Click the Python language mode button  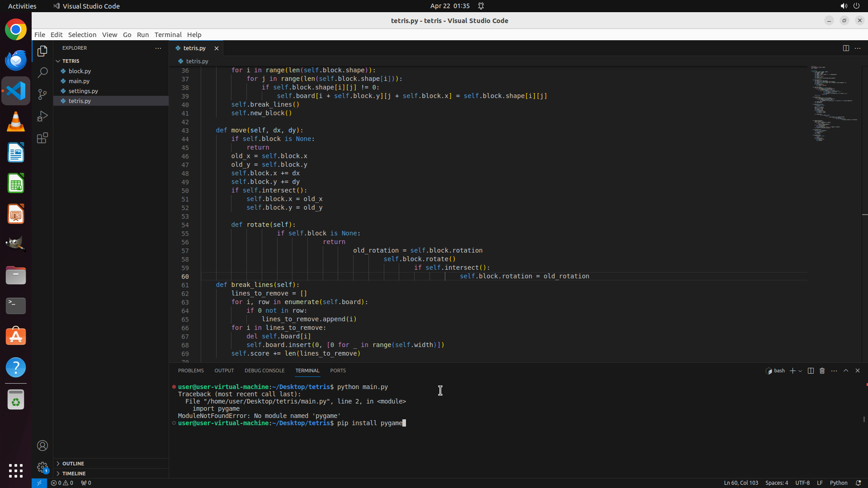click(839, 483)
